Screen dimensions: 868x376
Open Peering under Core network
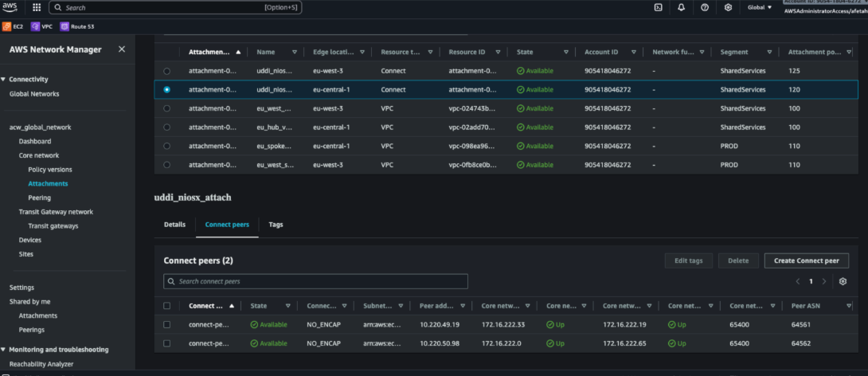point(39,198)
